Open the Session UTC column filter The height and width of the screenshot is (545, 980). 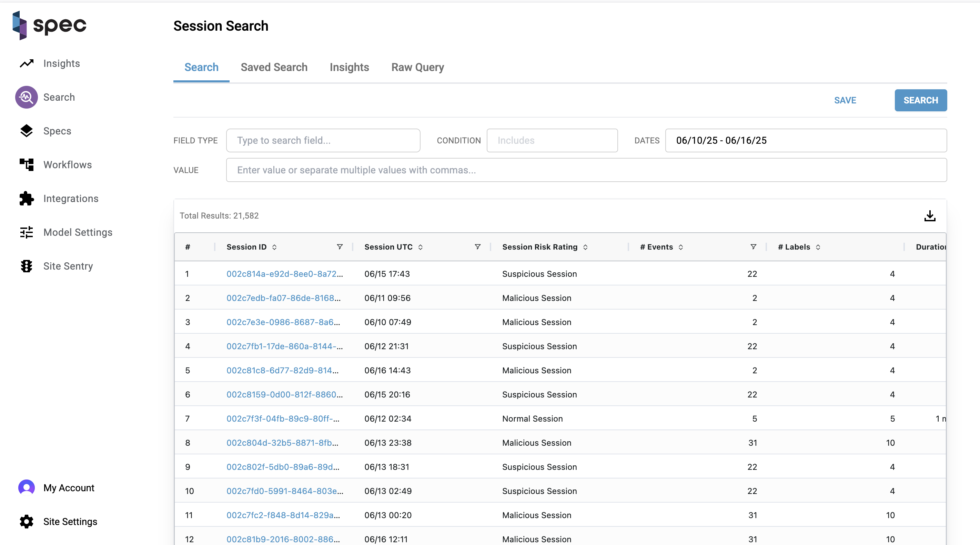477,247
